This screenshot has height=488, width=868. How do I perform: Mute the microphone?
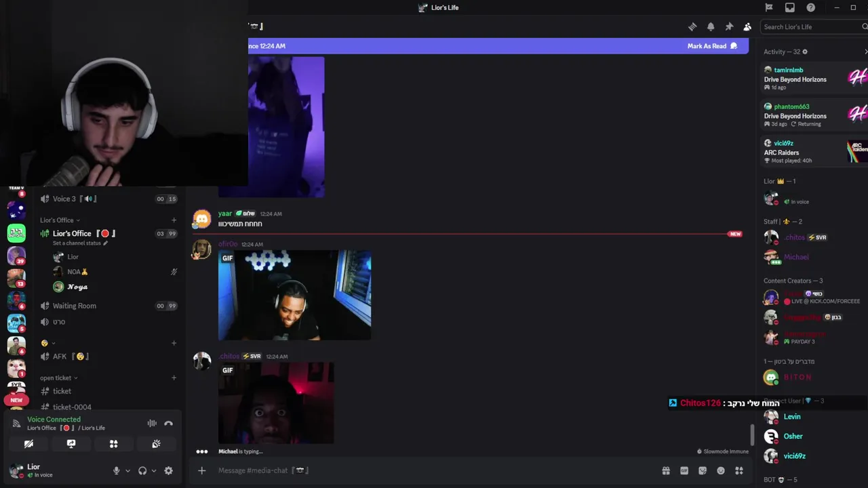point(116,470)
